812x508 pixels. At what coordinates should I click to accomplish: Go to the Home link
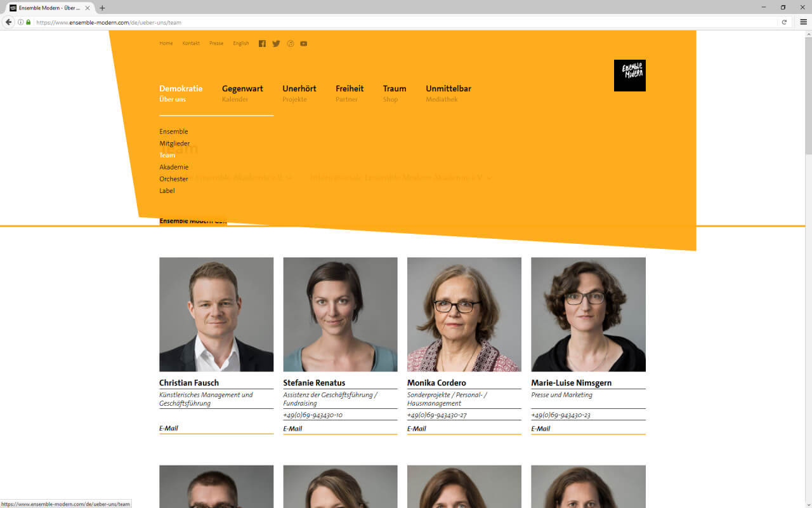pyautogui.click(x=166, y=43)
